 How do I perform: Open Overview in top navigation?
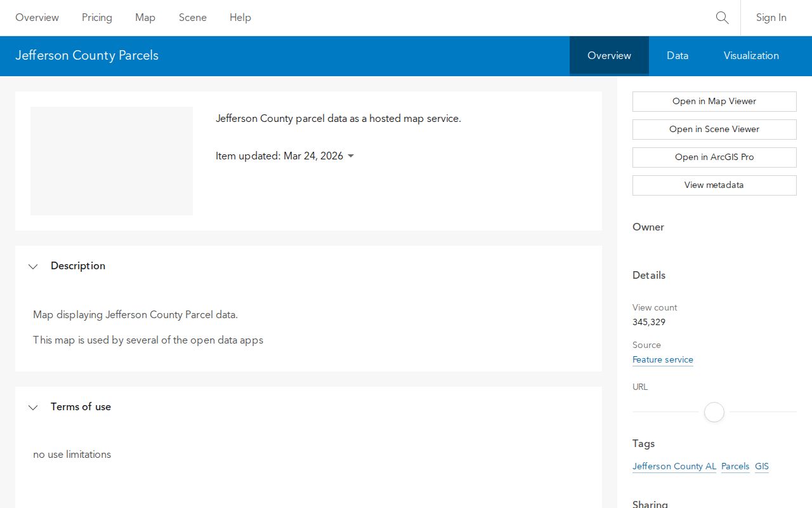(37, 18)
